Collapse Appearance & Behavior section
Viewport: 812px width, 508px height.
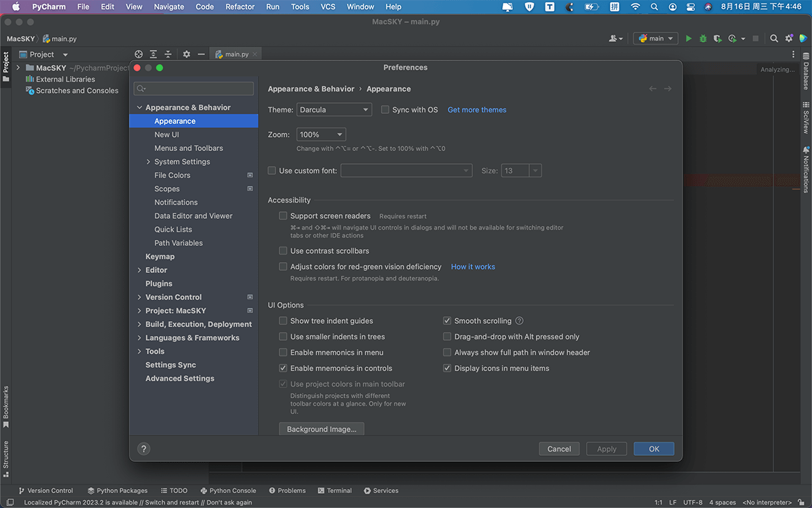pyautogui.click(x=139, y=108)
